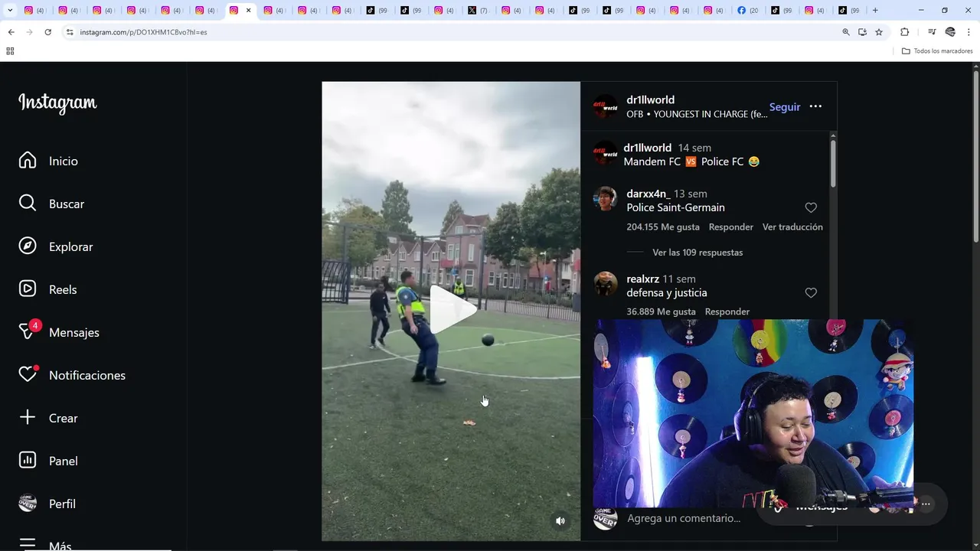Open site information icon beside the URL
The height and width of the screenshot is (551, 980).
click(x=70, y=32)
